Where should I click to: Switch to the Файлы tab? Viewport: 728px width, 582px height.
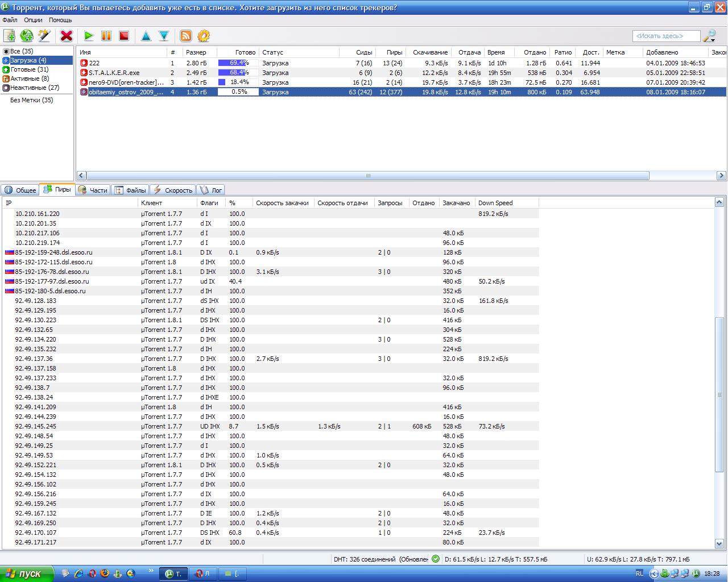pos(130,190)
